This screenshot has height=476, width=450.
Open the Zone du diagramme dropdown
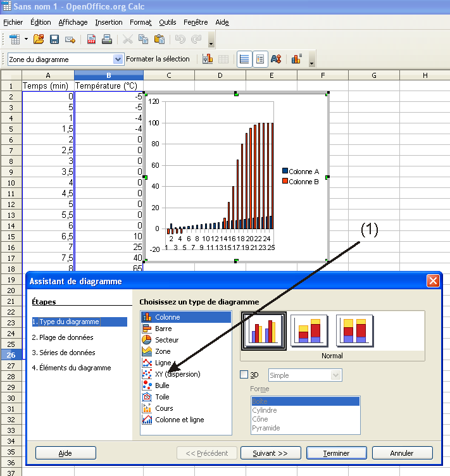(x=118, y=59)
